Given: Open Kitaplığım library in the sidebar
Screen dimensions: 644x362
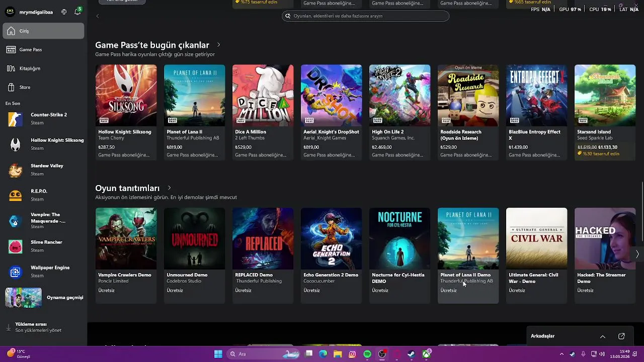Looking at the screenshot, I should pos(44,68).
